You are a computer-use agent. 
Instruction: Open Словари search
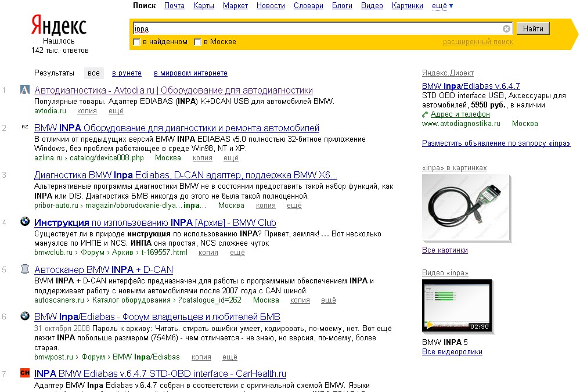coord(308,6)
